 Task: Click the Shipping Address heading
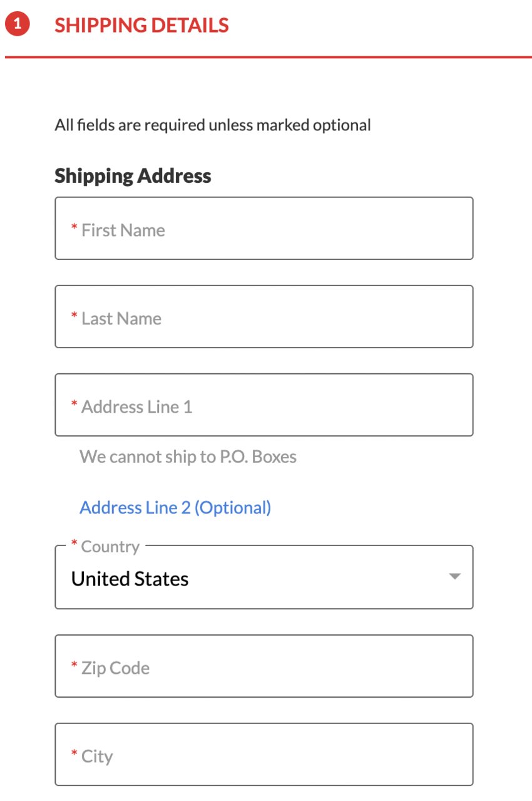[x=133, y=175]
